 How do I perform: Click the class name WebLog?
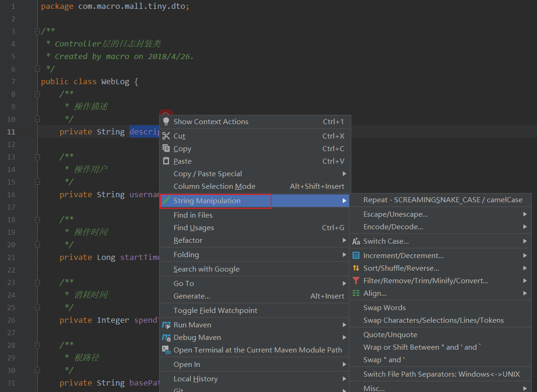115,81
